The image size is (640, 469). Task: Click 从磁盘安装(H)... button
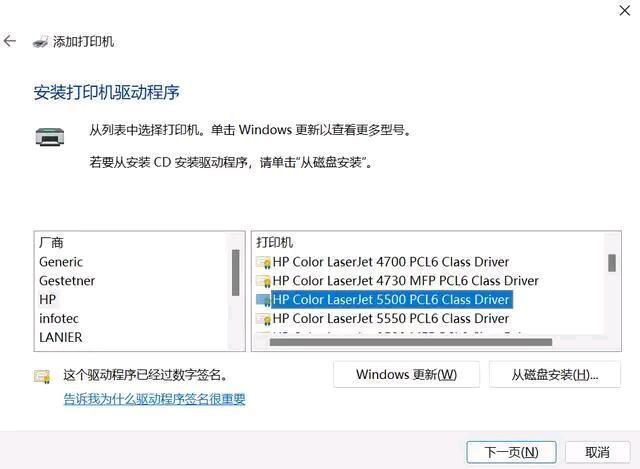[x=555, y=374]
